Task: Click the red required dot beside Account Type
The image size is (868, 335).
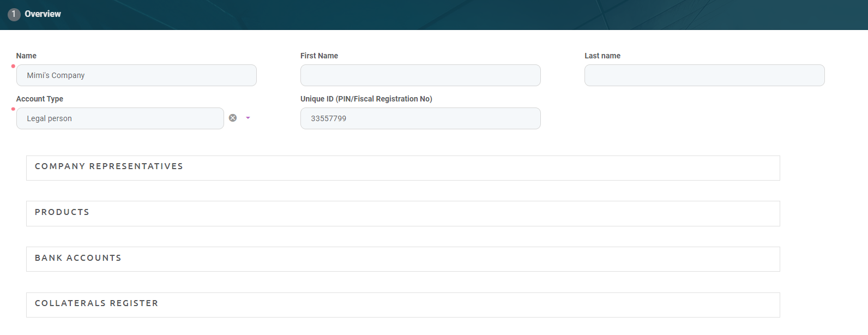Action: coord(13,109)
